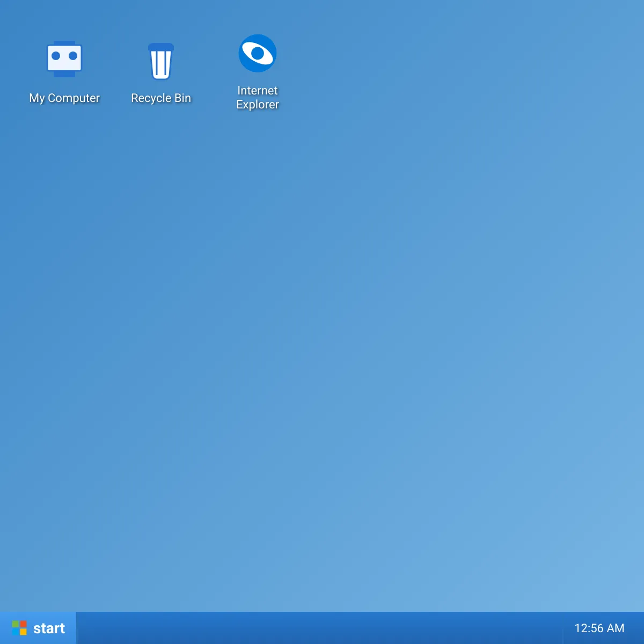Click the four-color Windows logo on start
Image resolution: width=644 pixels, height=644 pixels.
click(x=19, y=628)
